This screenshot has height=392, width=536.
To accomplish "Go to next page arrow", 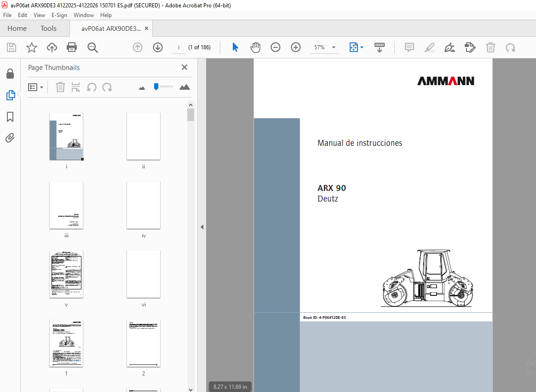I will (158, 47).
